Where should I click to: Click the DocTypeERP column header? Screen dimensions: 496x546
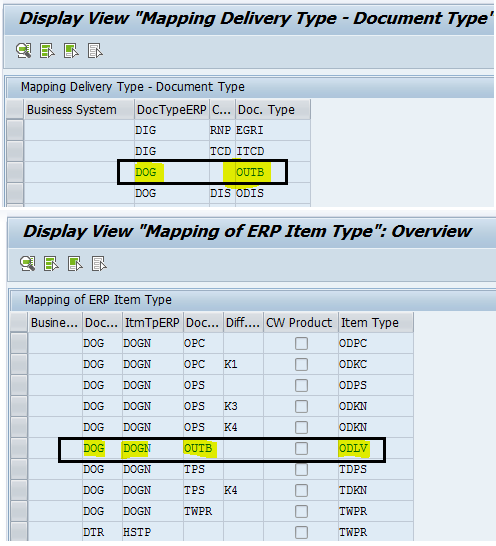[172, 110]
